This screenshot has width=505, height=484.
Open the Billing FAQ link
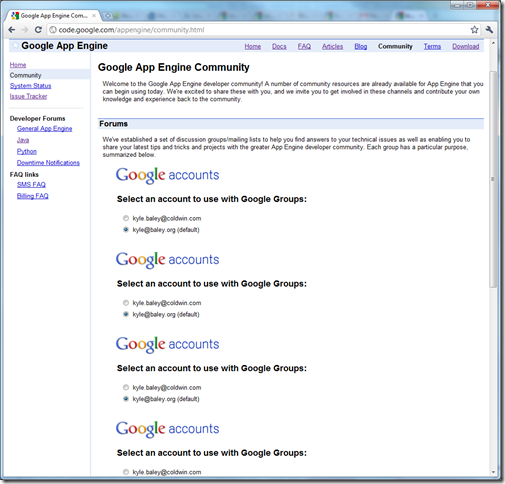coord(33,196)
